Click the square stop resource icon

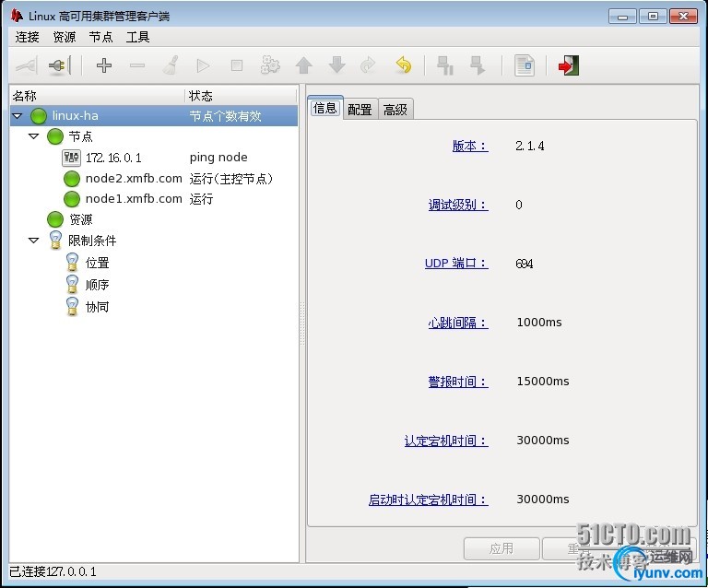[x=237, y=65]
